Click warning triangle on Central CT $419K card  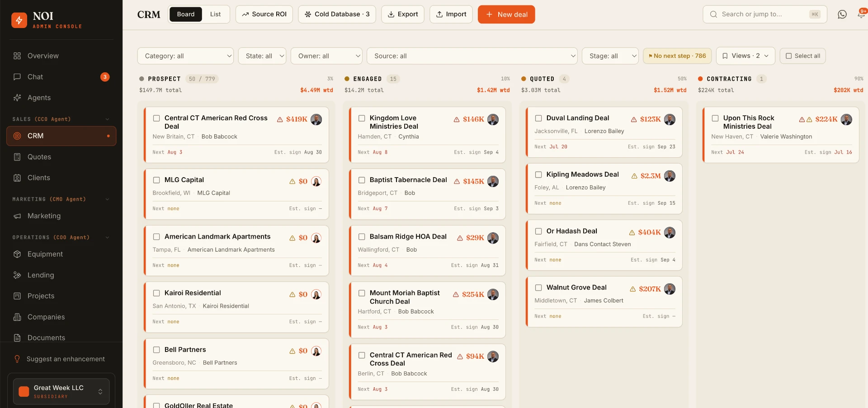click(280, 120)
